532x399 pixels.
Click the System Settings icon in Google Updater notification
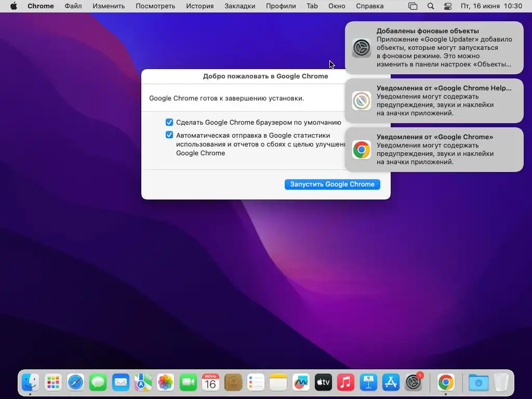coord(362,48)
